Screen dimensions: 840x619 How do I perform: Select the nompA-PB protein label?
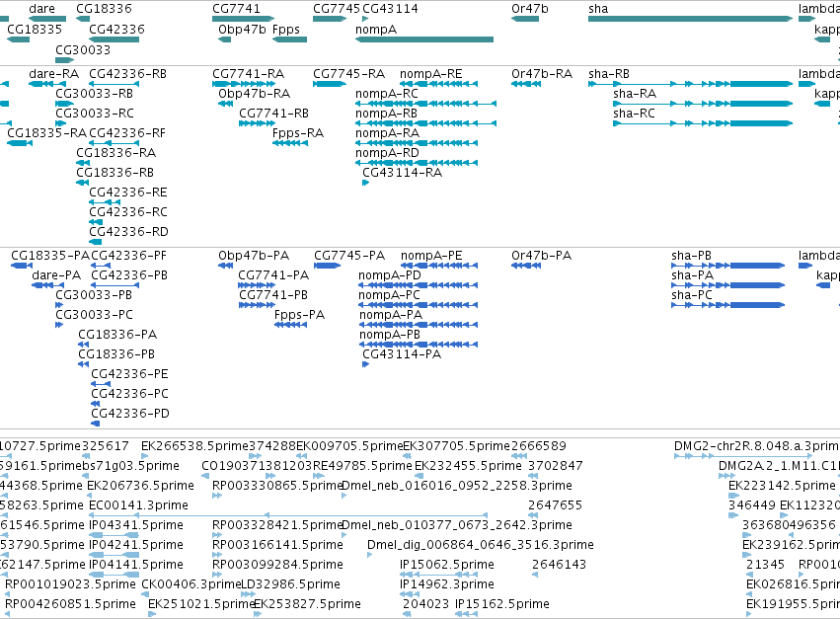390,335
